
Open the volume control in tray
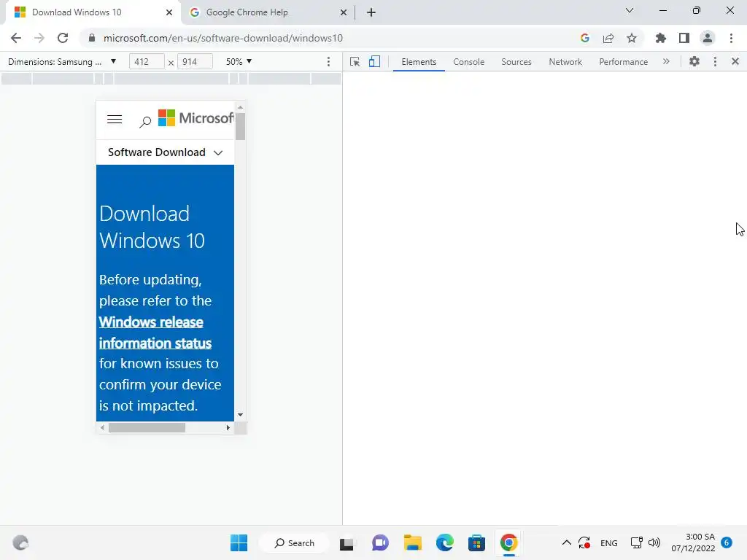click(654, 542)
